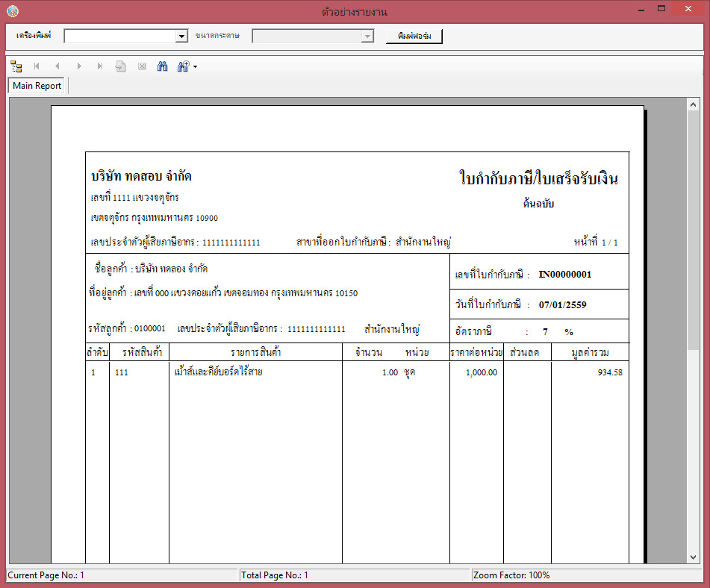Minimize the report preview window
The width and height of the screenshot is (710, 588).
point(641,9)
